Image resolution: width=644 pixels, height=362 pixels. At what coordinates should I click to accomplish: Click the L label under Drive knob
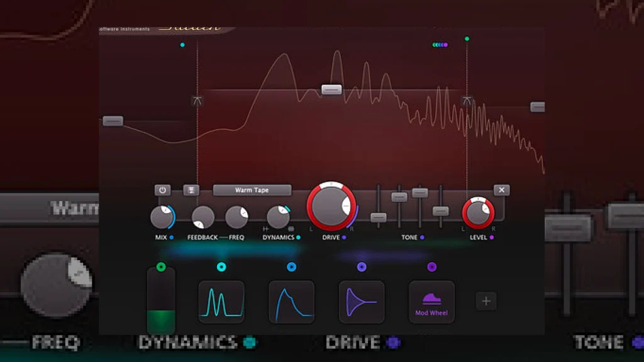(x=311, y=229)
